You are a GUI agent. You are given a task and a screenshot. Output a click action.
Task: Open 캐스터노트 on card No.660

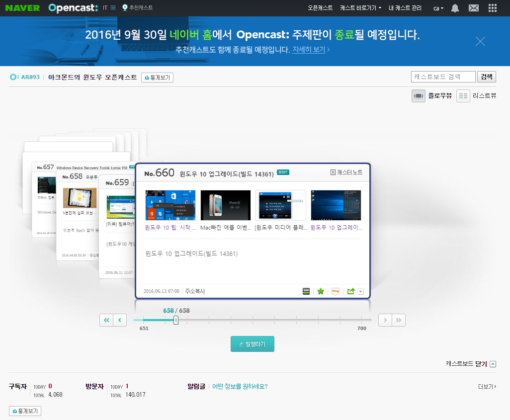(346, 172)
